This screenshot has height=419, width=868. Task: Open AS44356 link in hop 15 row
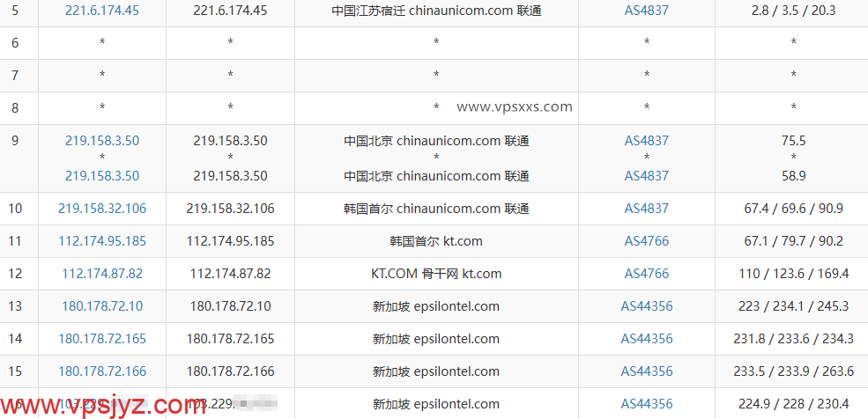tap(647, 371)
